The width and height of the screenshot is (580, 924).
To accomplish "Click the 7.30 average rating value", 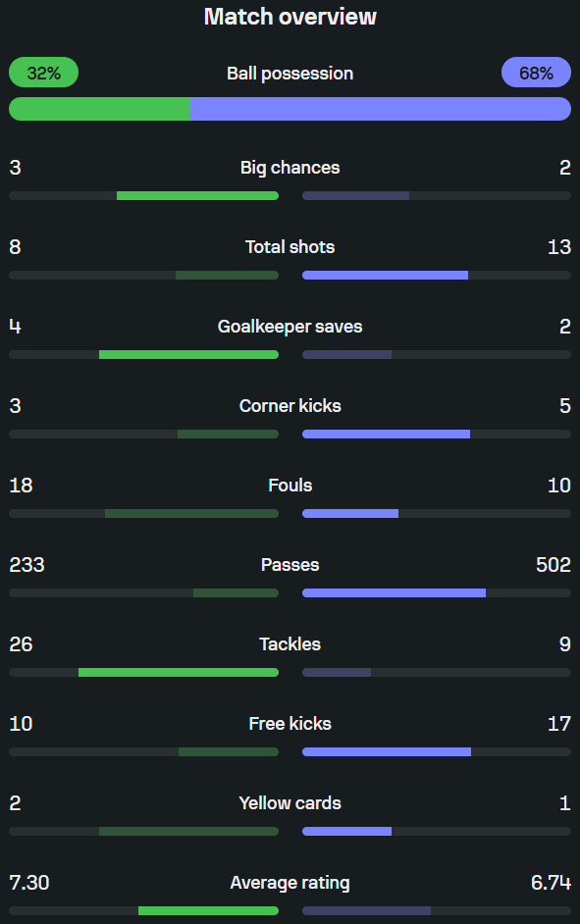I will 28,882.
